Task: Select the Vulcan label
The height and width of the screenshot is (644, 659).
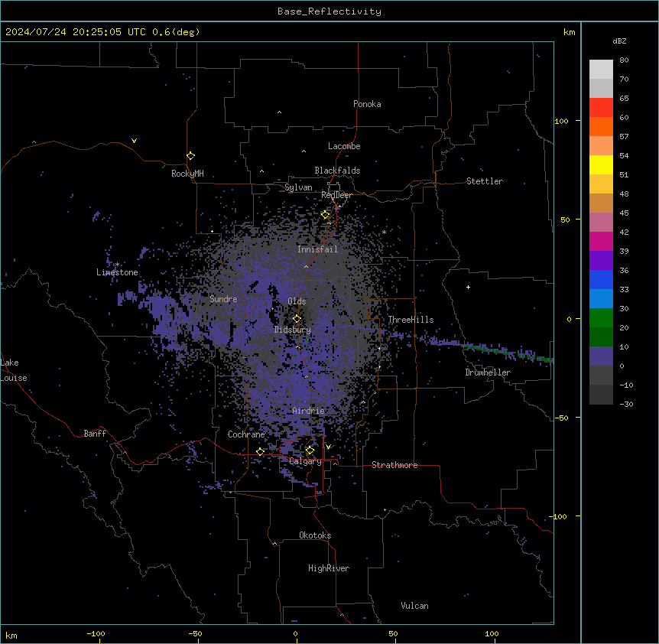Action: tap(415, 606)
